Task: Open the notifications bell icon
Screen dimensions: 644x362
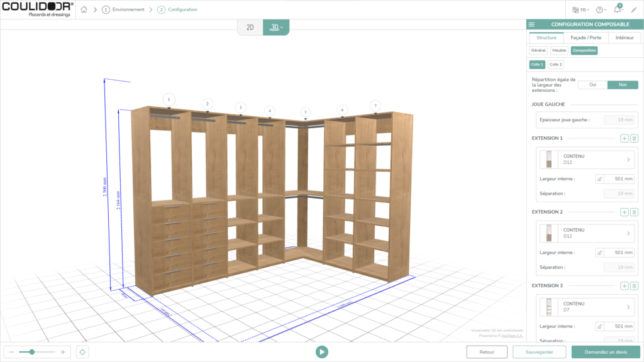Action: point(617,9)
